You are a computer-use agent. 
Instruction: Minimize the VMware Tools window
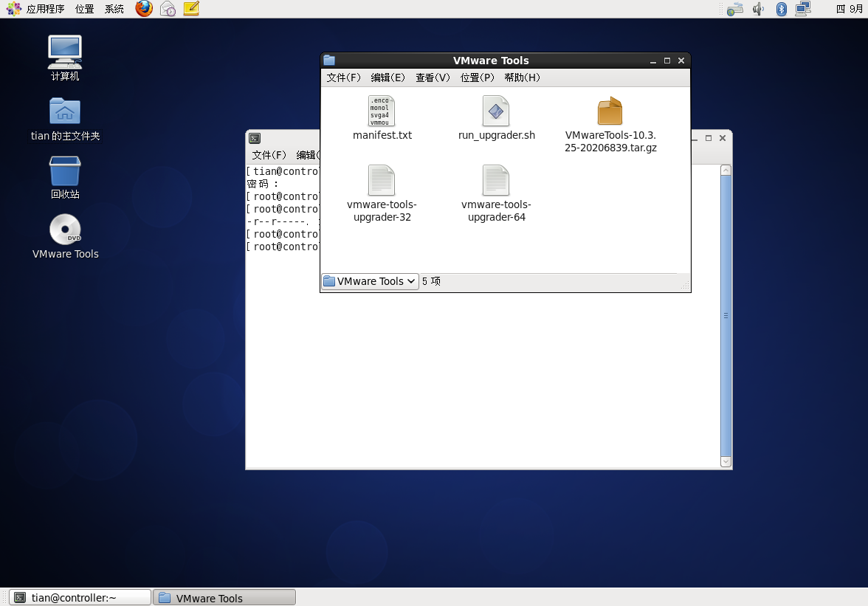(653, 61)
